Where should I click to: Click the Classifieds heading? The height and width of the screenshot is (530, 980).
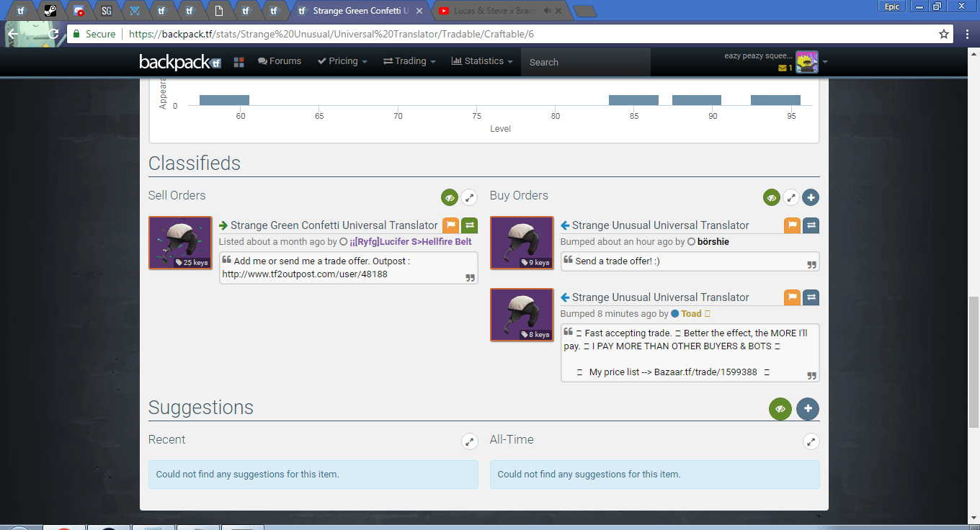tap(195, 163)
